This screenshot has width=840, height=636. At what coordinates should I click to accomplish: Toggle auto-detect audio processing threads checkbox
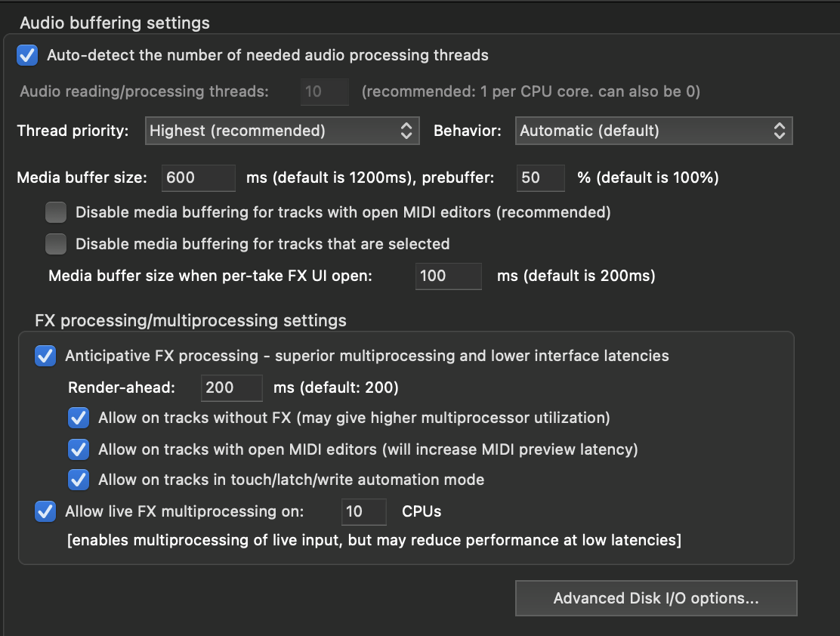pyautogui.click(x=27, y=55)
